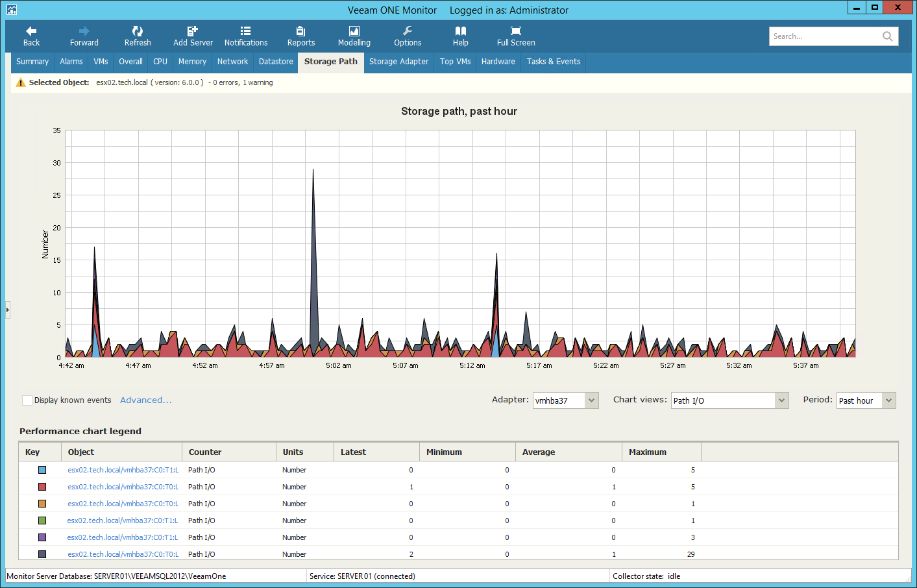Viewport: 917px width, 588px height.
Task: Click the maximum value 29 cell
Action: pos(691,554)
